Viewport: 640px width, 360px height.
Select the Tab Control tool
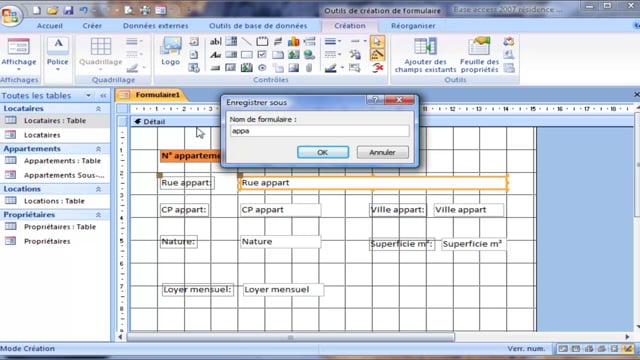tap(278, 55)
